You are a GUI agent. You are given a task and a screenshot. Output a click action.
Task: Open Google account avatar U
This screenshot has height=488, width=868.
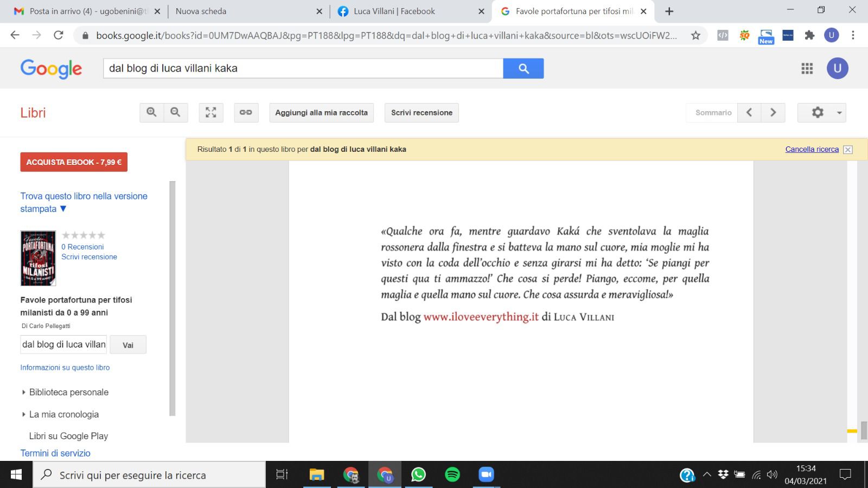837,68
